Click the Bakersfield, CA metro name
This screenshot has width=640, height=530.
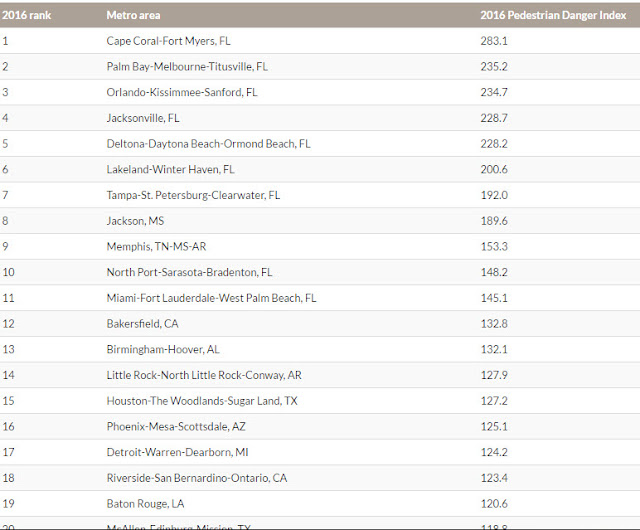(x=142, y=324)
